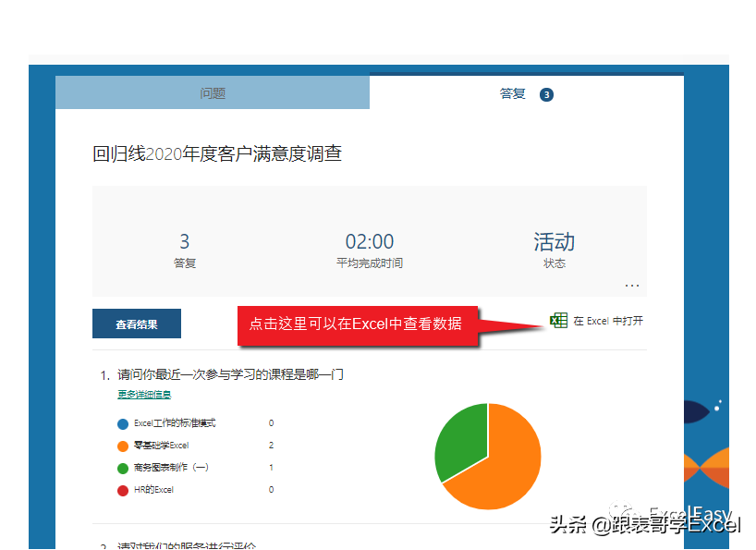Click question 1 text 请问你最近一次参与学习的课程是哪一门
The image size is (756, 550).
pos(230,374)
